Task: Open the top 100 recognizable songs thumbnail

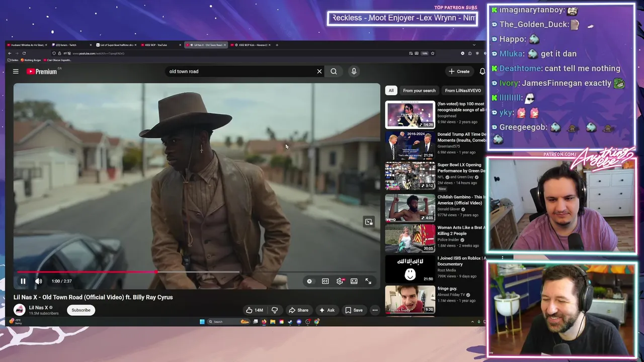Action: [x=410, y=115]
